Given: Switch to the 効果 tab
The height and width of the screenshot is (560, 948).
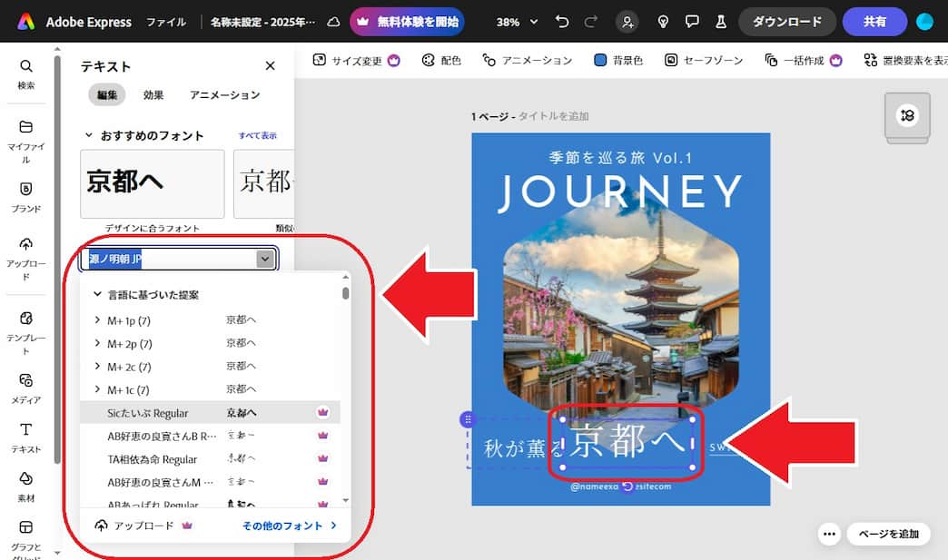Looking at the screenshot, I should pyautogui.click(x=153, y=93).
